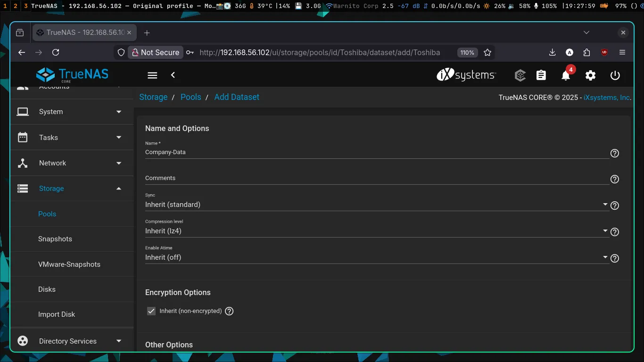Uncheck the Inherit (non-encrypted) checkbox
Image resolution: width=644 pixels, height=362 pixels.
tap(151, 311)
